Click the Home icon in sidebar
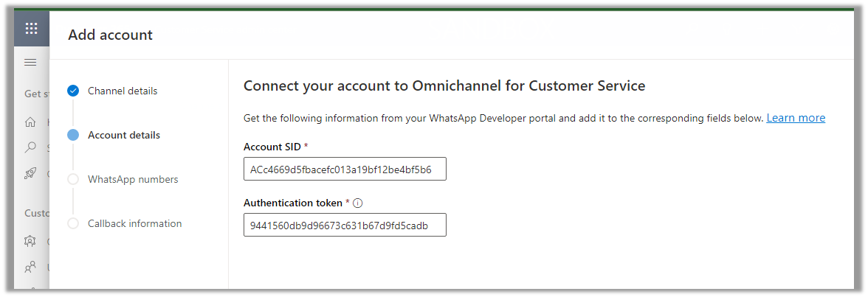Image resolution: width=868 pixels, height=297 pixels. click(30, 122)
